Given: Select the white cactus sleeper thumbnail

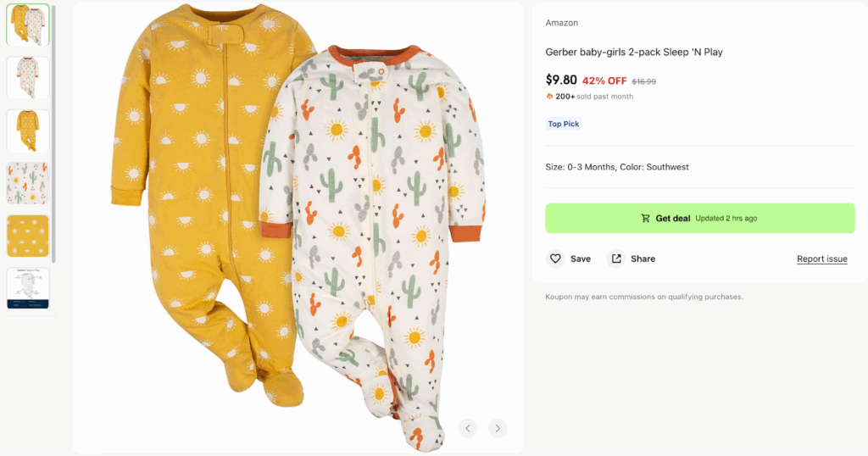Looking at the screenshot, I should [x=28, y=77].
